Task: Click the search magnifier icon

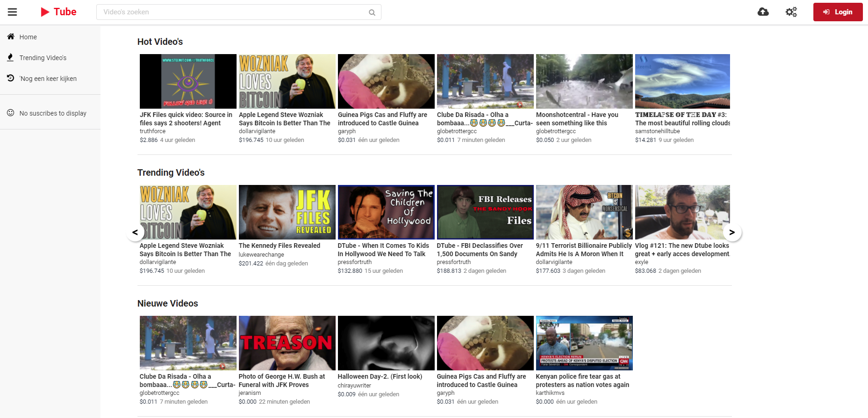Action: click(x=372, y=12)
